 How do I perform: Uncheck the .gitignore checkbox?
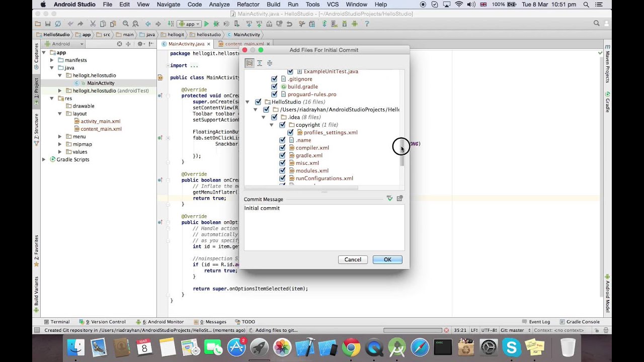274,79
